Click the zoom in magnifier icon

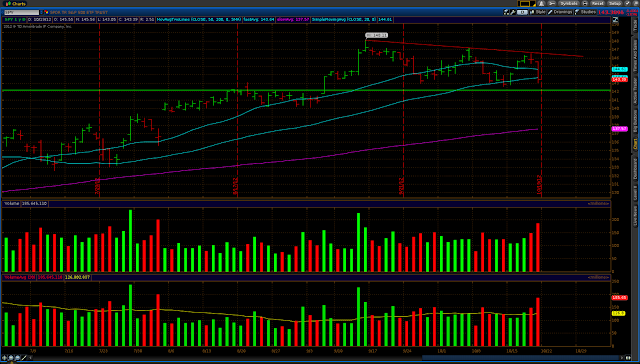pyautogui.click(x=11, y=358)
